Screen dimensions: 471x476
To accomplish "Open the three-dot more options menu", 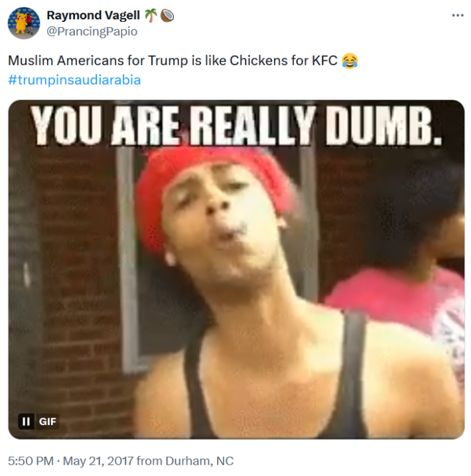I will pyautogui.click(x=458, y=15).
